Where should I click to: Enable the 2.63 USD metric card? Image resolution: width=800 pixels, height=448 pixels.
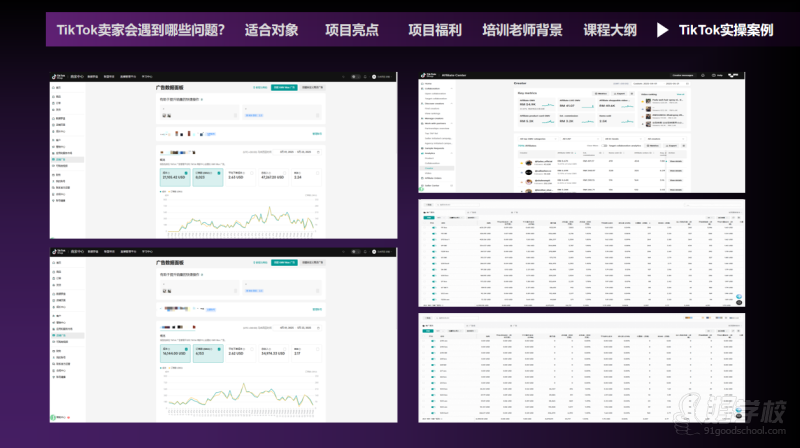[x=240, y=177]
